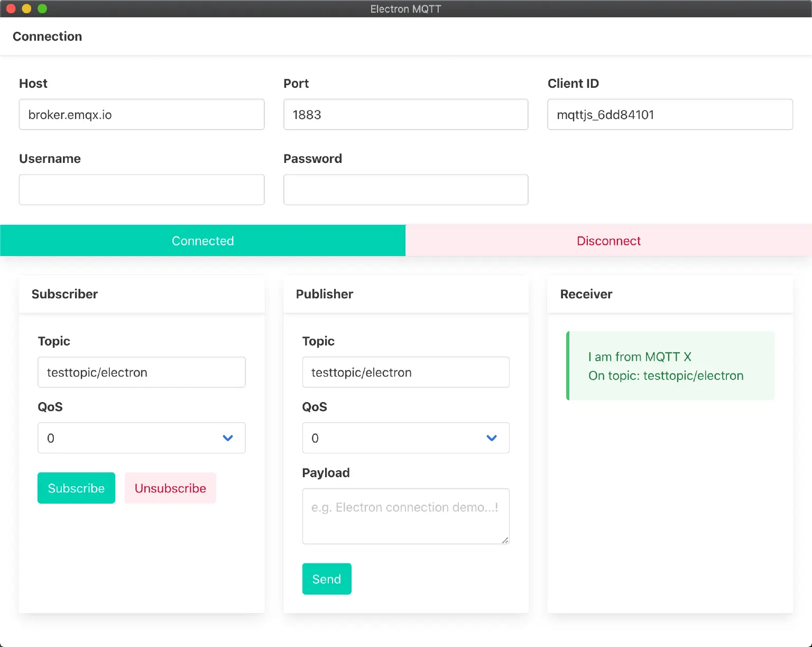The height and width of the screenshot is (647, 812).
Task: Click into the Password field
Action: (405, 189)
